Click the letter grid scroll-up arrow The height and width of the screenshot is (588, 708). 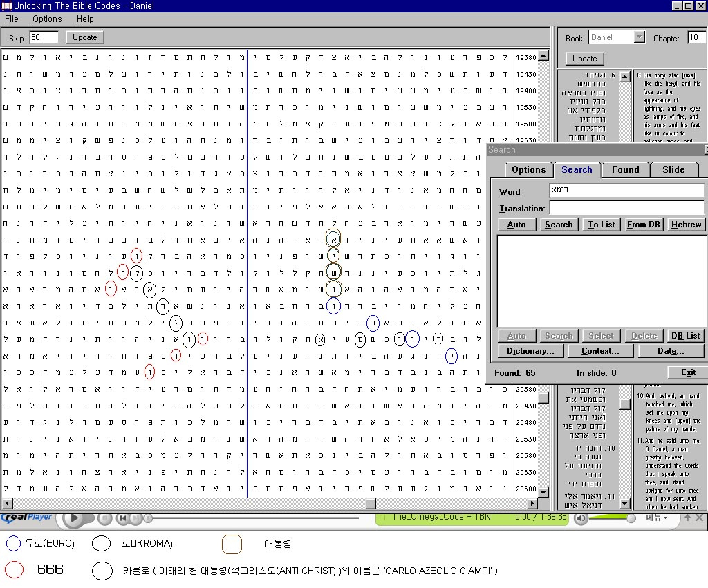coord(543,55)
